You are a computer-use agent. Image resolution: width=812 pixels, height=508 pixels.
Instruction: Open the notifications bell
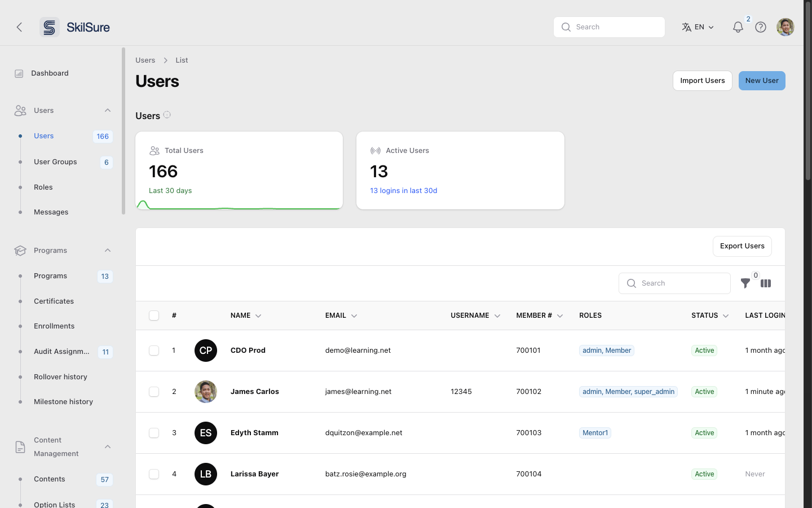pos(738,27)
